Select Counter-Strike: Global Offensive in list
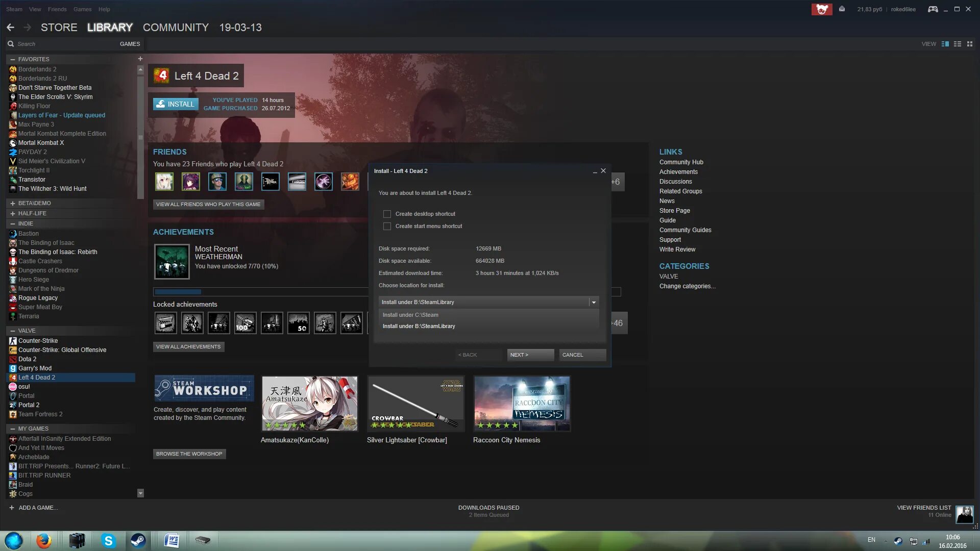The height and width of the screenshot is (551, 980). pos(62,350)
